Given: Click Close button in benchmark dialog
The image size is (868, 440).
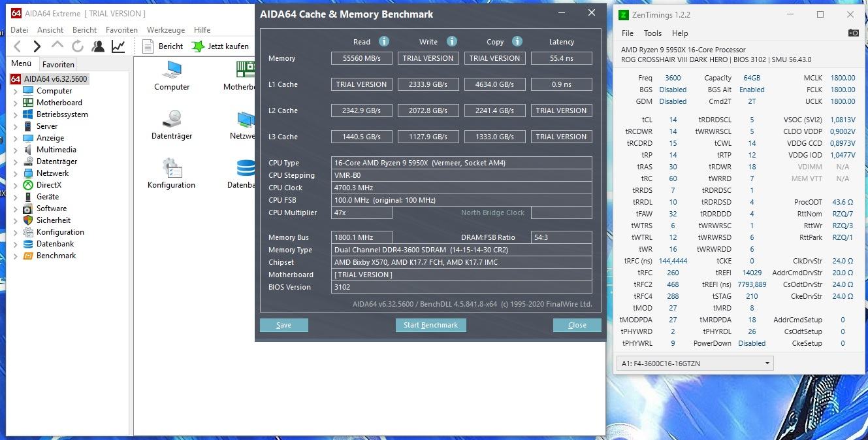Looking at the screenshot, I should click(577, 325).
